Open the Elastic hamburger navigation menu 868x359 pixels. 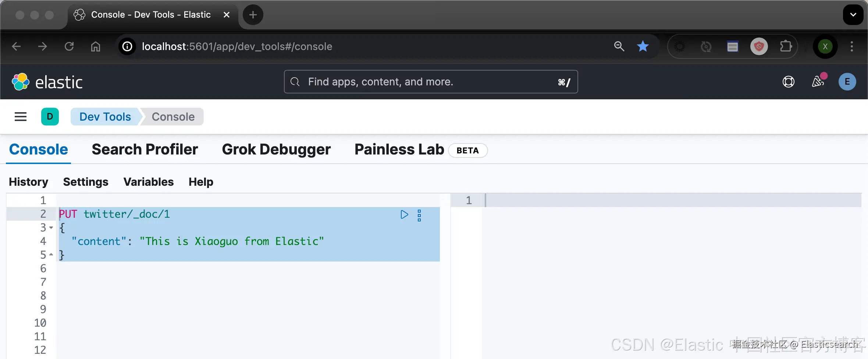21,117
